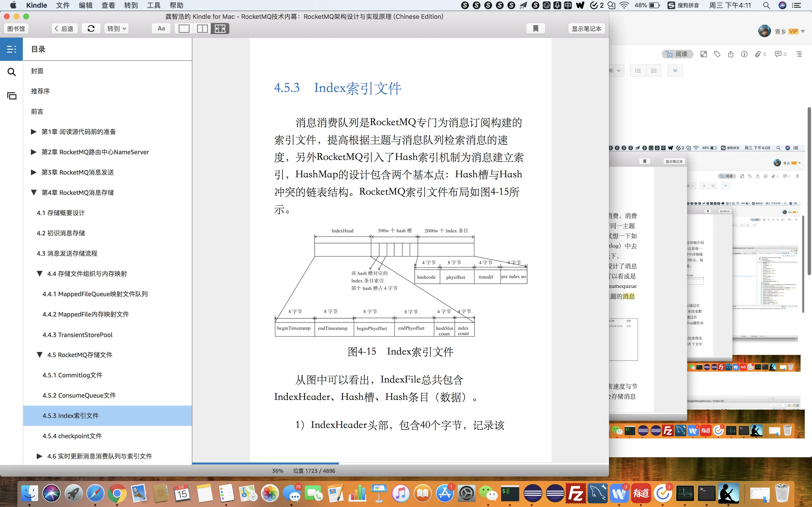Switch to multi-column grid view
This screenshot has width=812, height=507.
click(220, 28)
